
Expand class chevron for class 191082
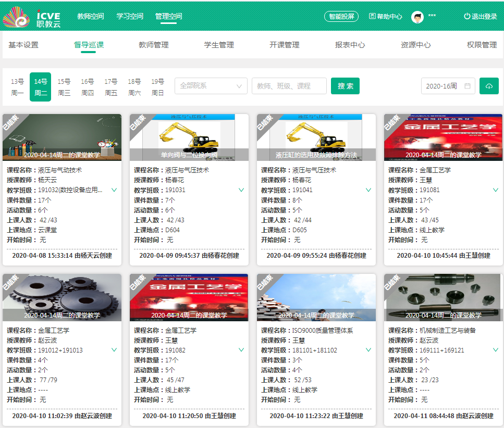(x=241, y=350)
